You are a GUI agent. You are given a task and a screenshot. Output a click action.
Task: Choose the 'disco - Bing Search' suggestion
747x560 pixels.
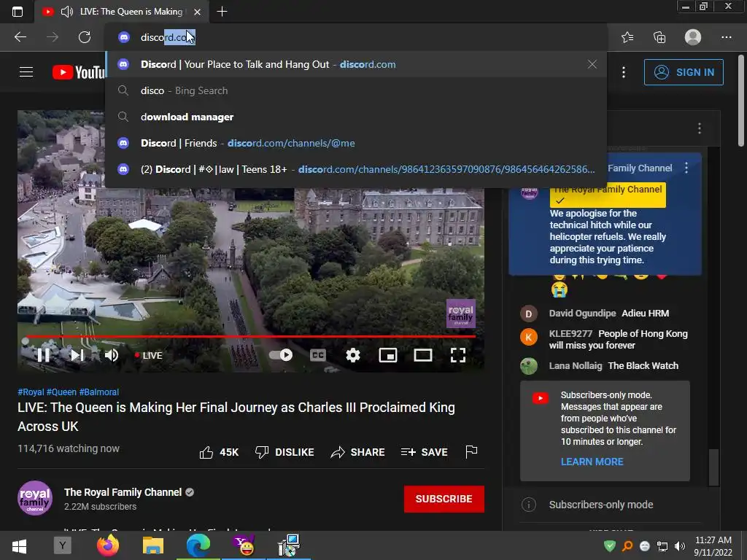356,90
